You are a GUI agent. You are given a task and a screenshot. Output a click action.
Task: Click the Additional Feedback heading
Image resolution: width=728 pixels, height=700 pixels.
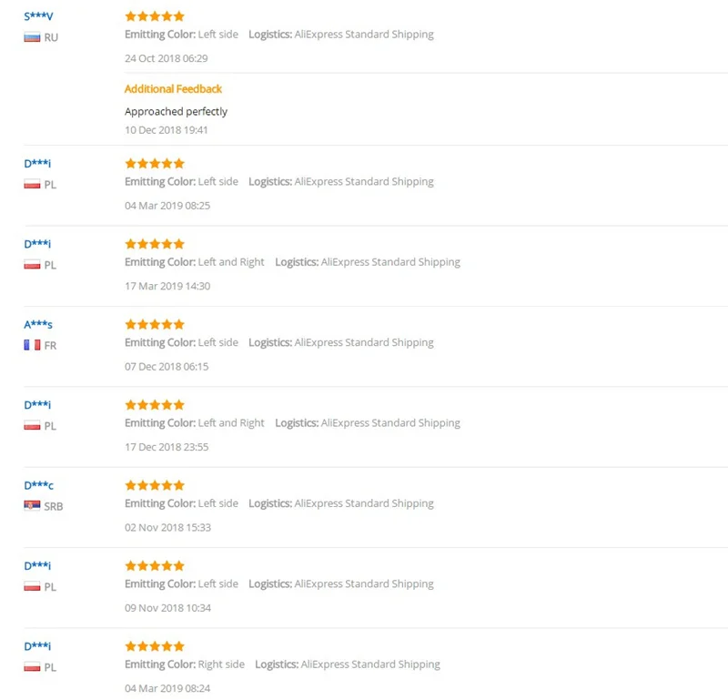click(x=173, y=88)
